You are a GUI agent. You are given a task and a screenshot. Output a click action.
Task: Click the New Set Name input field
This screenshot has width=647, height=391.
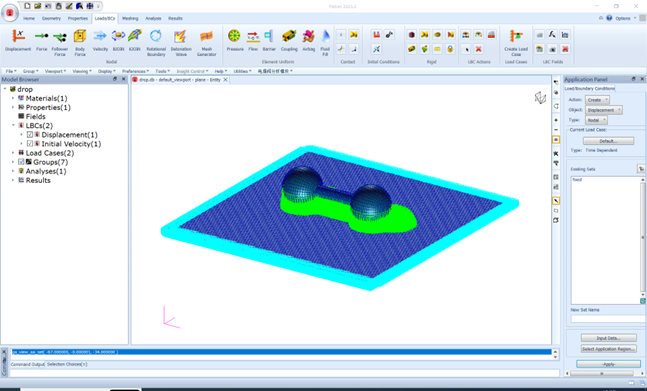tap(608, 318)
